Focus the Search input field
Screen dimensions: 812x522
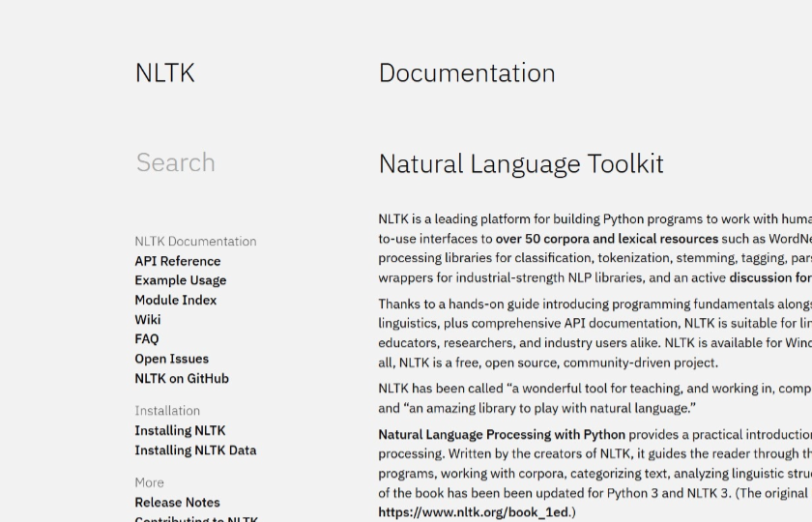pos(232,162)
